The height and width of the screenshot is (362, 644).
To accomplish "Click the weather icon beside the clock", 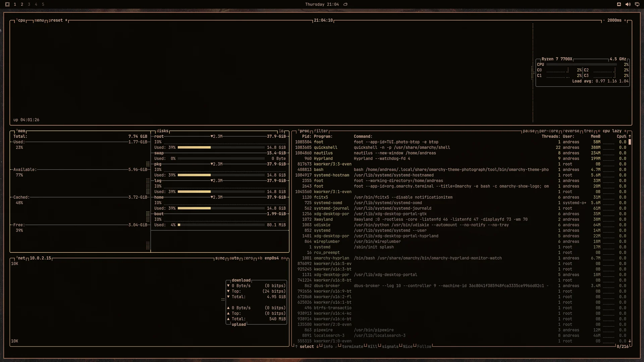I will (345, 4).
